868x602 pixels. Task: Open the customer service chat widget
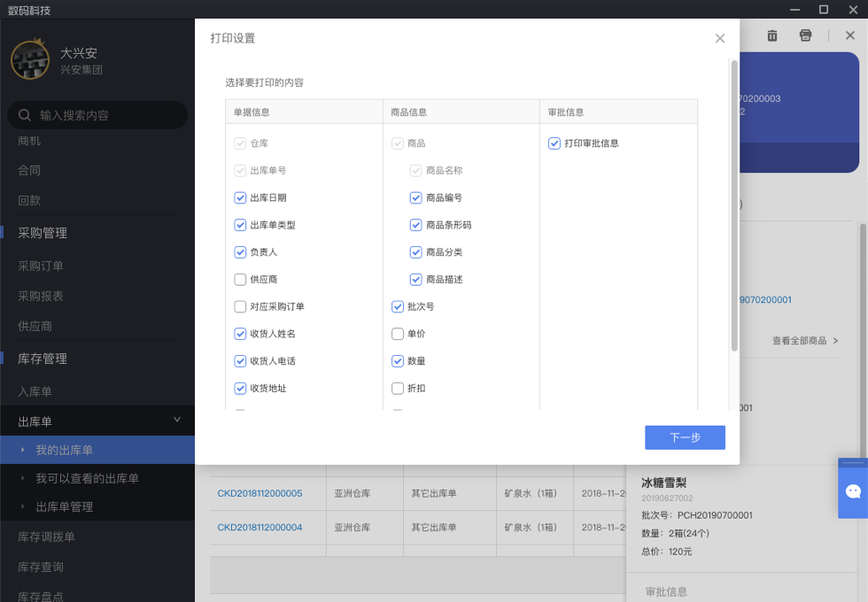pyautogui.click(x=853, y=491)
